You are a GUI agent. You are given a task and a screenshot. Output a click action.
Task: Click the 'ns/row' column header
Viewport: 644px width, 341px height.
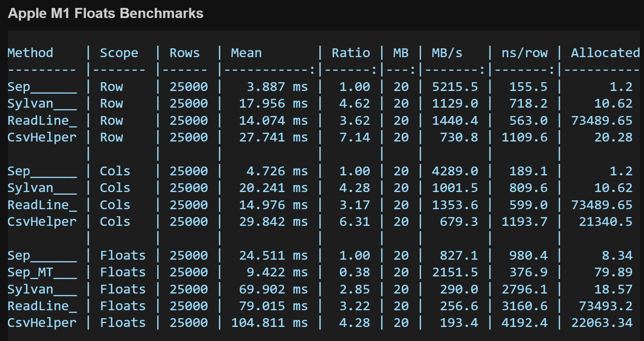[525, 53]
